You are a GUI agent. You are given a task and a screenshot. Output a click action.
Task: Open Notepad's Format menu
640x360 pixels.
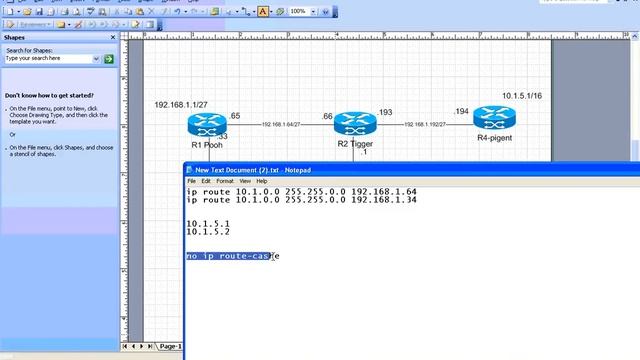[x=225, y=181]
